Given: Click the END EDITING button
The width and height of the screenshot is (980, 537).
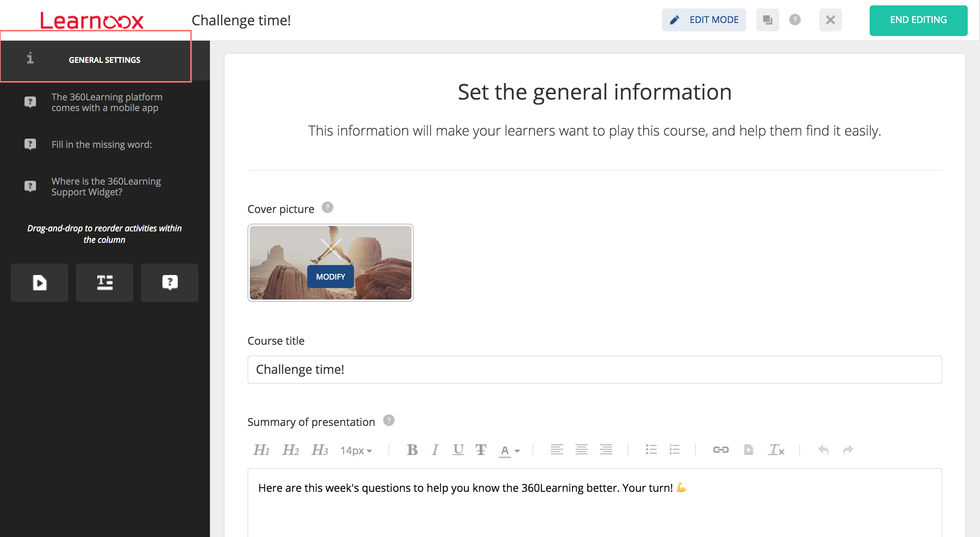Looking at the screenshot, I should pyautogui.click(x=918, y=20).
